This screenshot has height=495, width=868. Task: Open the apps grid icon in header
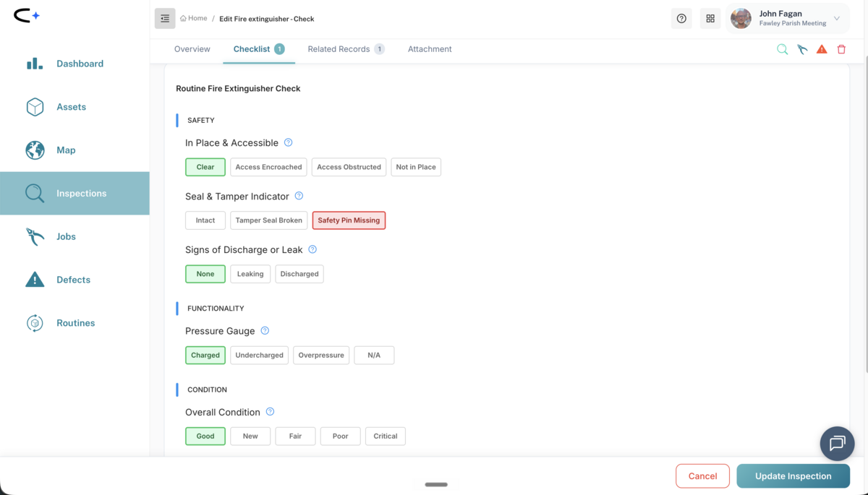coord(710,19)
